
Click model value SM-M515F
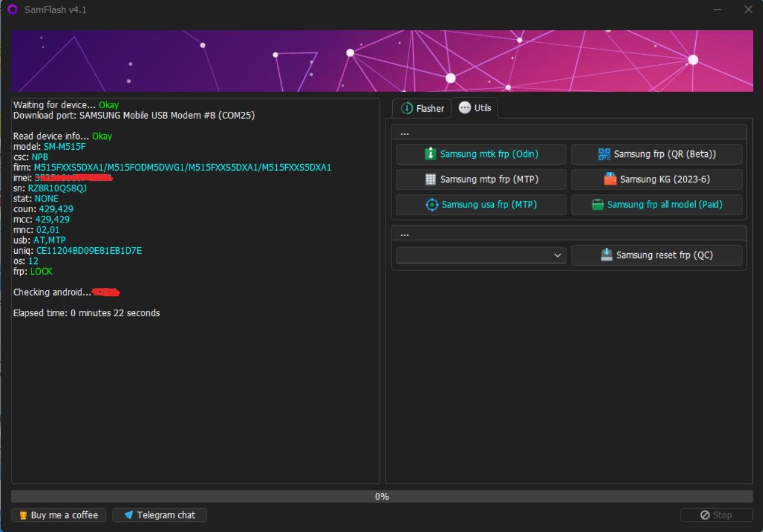click(64, 147)
